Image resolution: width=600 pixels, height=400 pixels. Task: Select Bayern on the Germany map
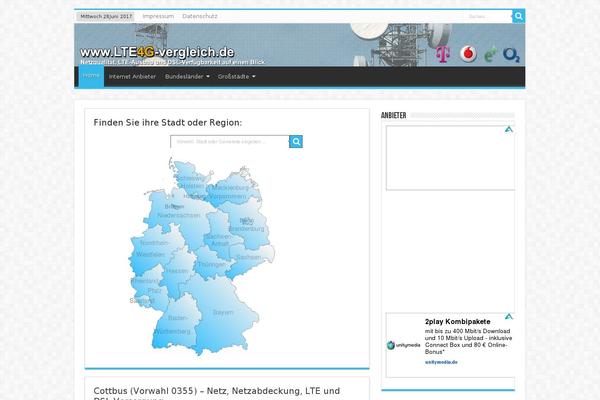click(x=222, y=311)
